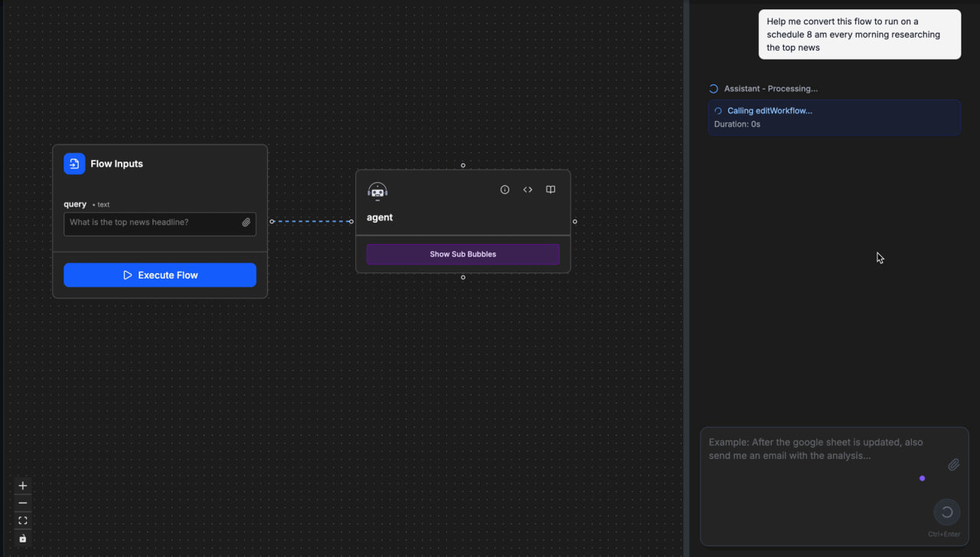Image resolution: width=980 pixels, height=557 pixels.
Task: Click the blue Flow Inputs node icon
Action: pyautogui.click(x=74, y=164)
